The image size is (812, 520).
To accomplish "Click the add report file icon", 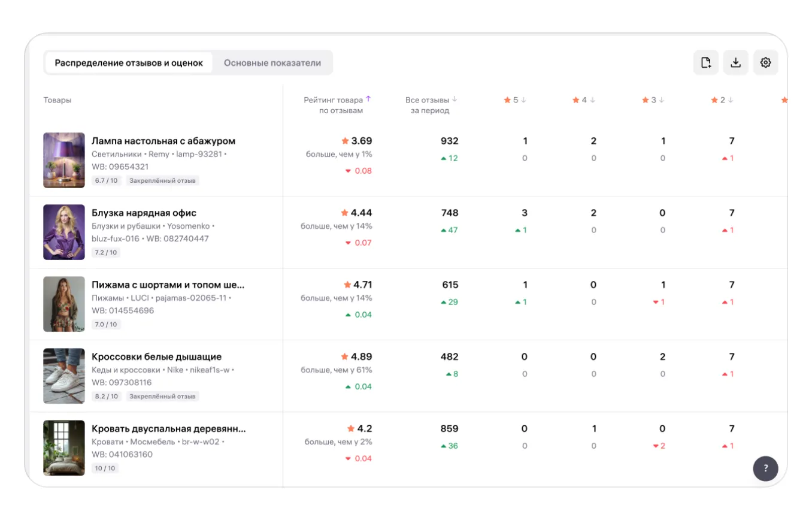I will pos(705,62).
